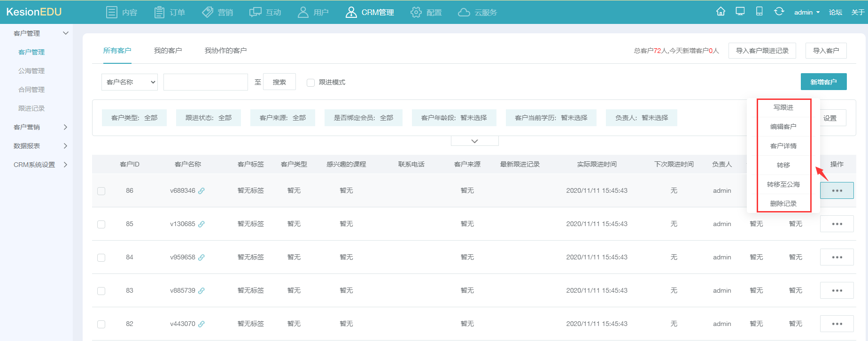Click the 导入客户 button
This screenshot has width=868, height=341.
826,51
